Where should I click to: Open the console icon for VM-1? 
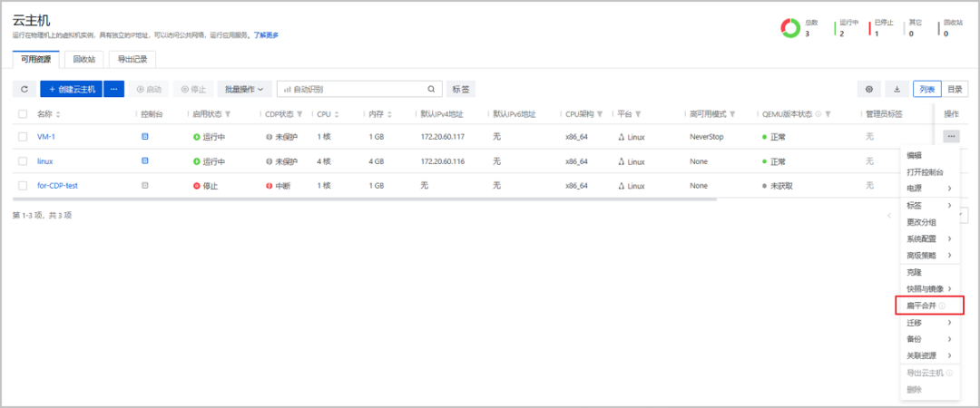144,136
